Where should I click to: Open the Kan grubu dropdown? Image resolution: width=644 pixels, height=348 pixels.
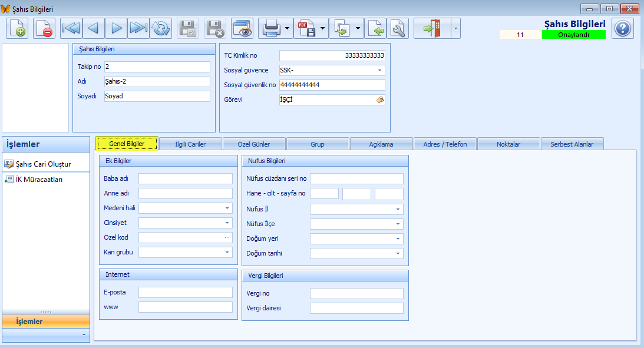pos(227,253)
